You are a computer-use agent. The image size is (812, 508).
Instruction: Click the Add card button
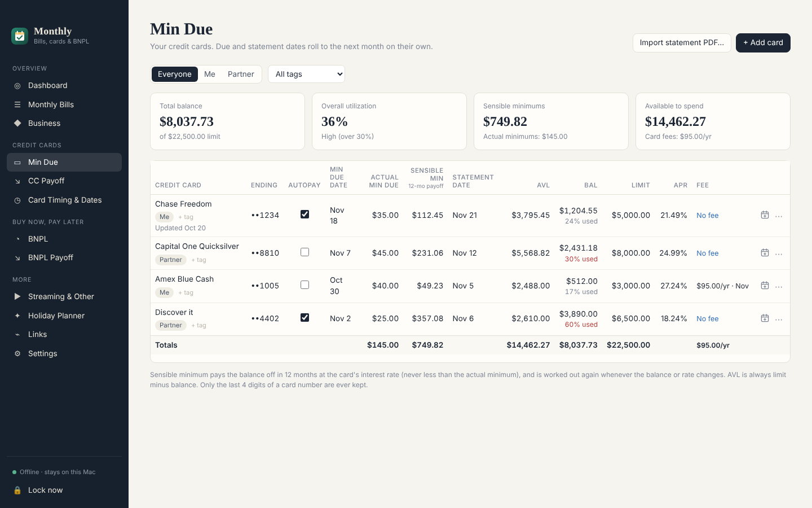pos(763,43)
